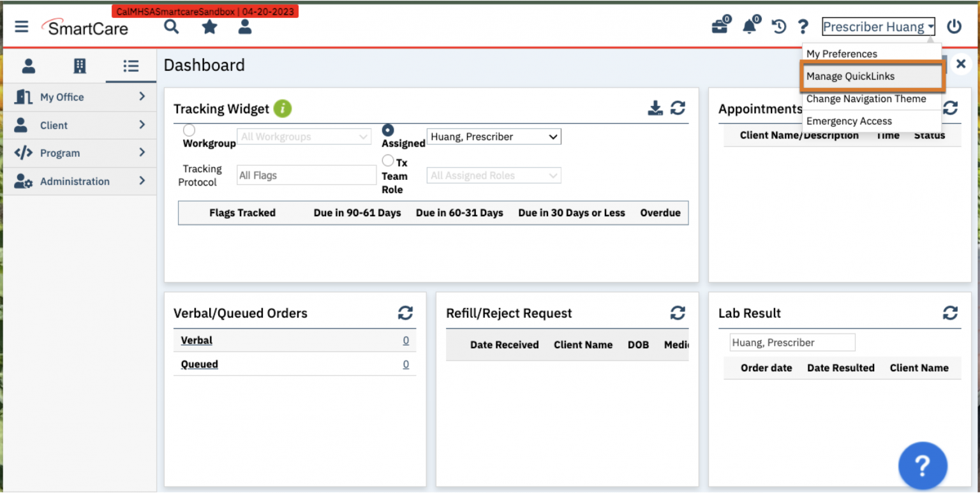Select the Assigned radio button
This screenshot has height=493, width=980.
388,130
